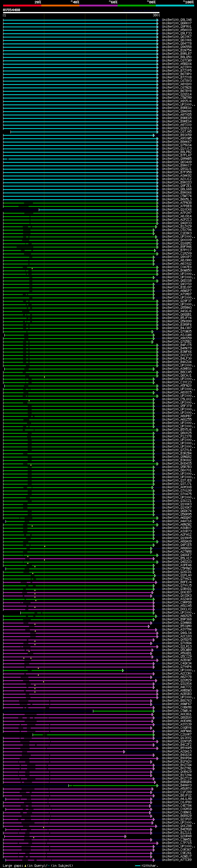This screenshot has width=197, height=868.
Task: Click hit label UniRef100_C7P715
Action: 177,843
